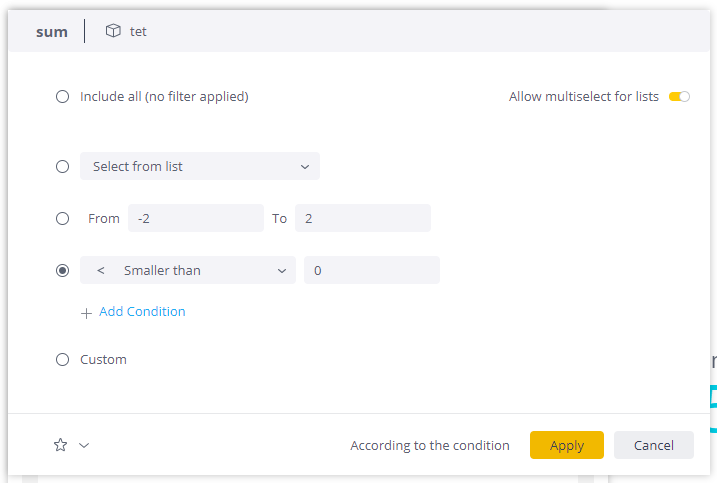
Task: Click the To value field showing 2
Action: click(x=362, y=218)
